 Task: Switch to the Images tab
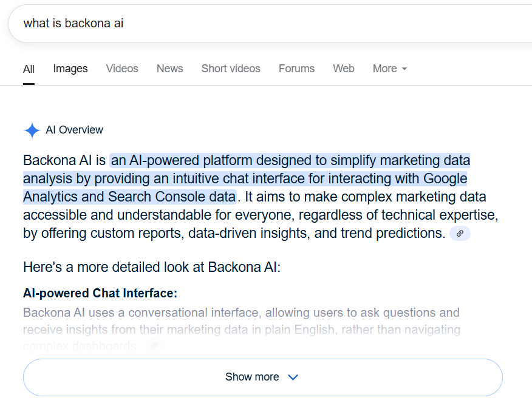70,69
